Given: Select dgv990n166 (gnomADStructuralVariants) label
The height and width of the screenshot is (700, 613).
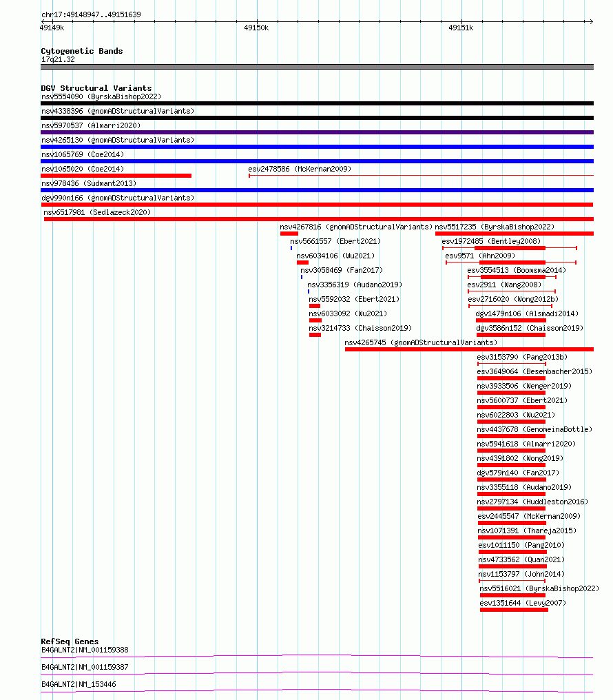Looking at the screenshot, I should 118,198.
